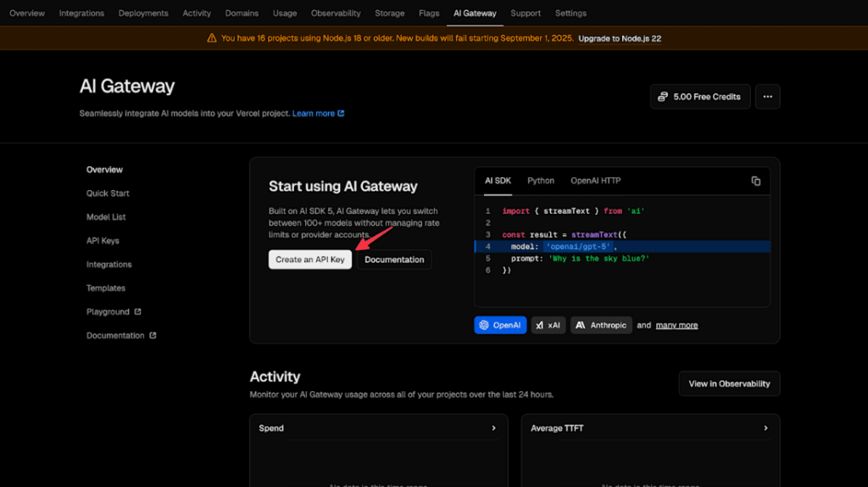Open API Keys in the sidebar

click(x=103, y=240)
